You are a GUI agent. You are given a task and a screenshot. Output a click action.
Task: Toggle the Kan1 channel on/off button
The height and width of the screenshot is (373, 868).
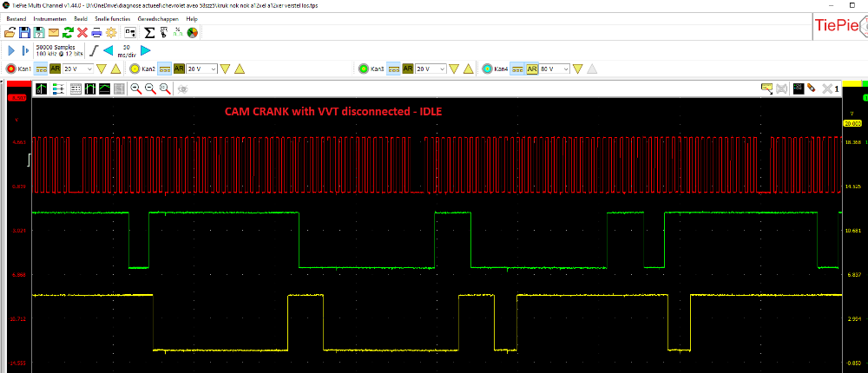[11, 69]
